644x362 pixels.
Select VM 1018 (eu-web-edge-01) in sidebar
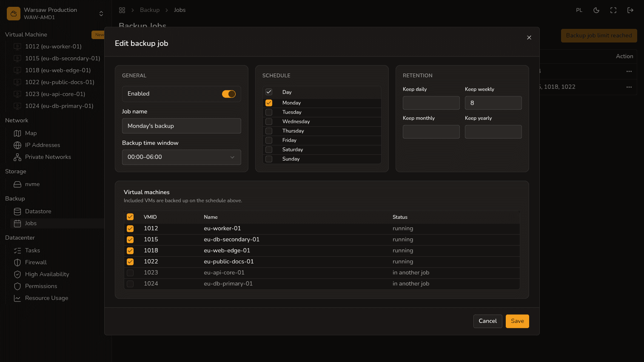58,70
